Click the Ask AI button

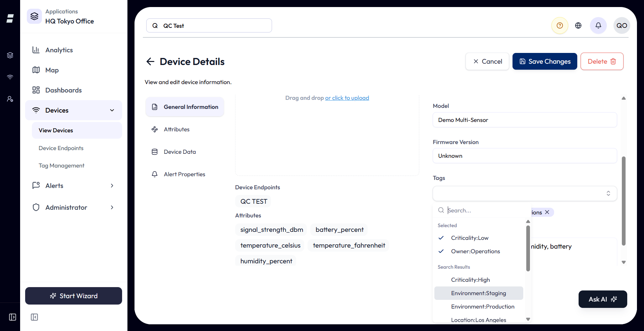[x=603, y=299]
